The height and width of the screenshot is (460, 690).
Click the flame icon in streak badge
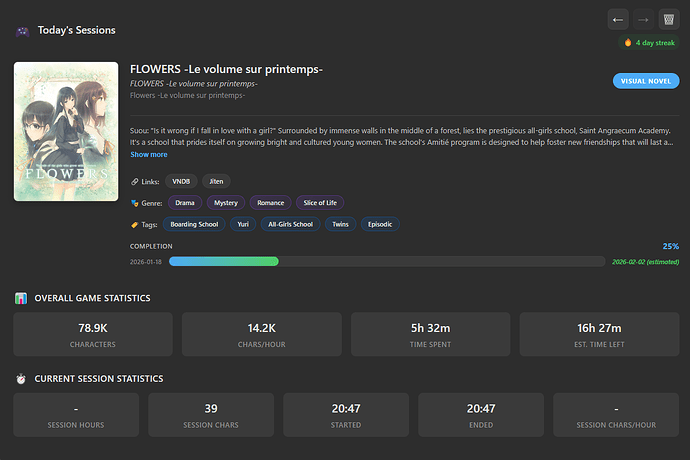[628, 43]
